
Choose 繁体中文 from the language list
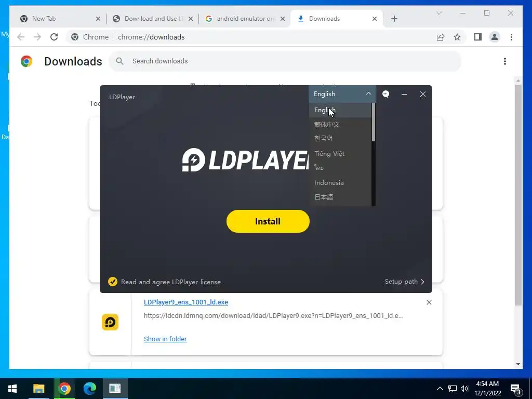point(340,125)
